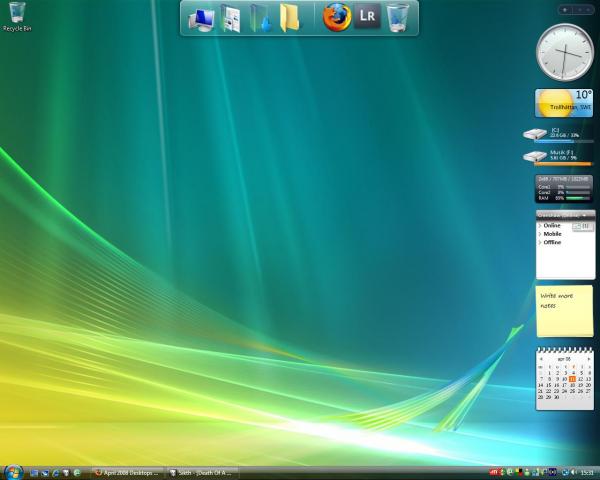Go to previous month in calendar gadget

(541, 359)
